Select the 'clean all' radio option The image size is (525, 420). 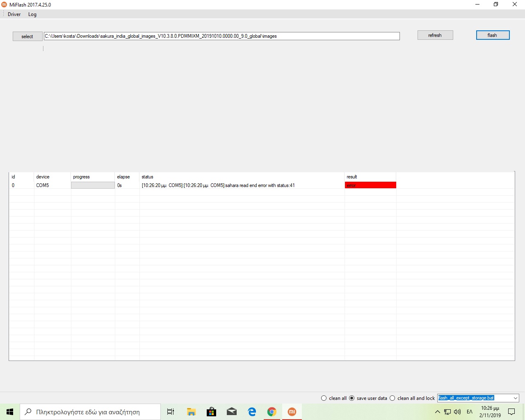[x=324, y=398]
